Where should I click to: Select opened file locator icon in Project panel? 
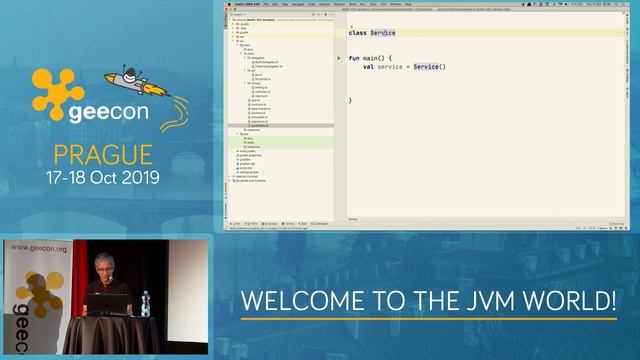tap(313, 15)
